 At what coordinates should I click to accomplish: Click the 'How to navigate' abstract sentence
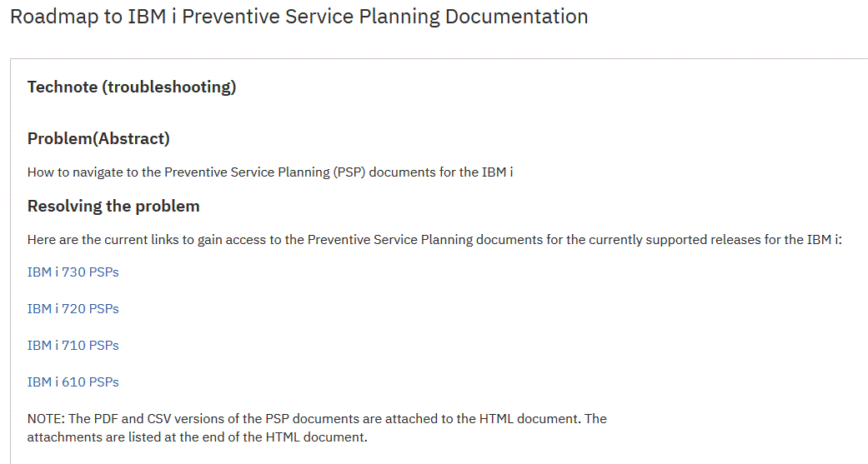pyautogui.click(x=270, y=172)
